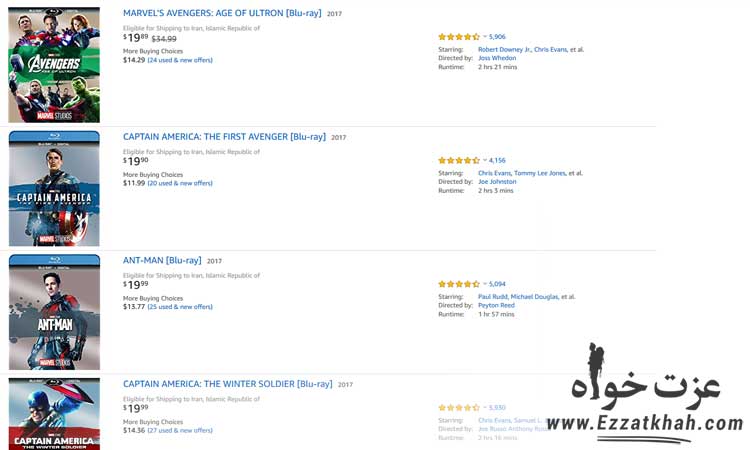Click the star rating for The First Avenger

click(x=459, y=160)
